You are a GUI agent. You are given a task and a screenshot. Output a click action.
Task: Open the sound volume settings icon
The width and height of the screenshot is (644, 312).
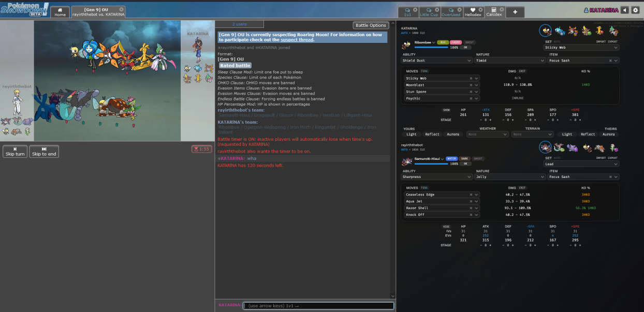coord(625,10)
